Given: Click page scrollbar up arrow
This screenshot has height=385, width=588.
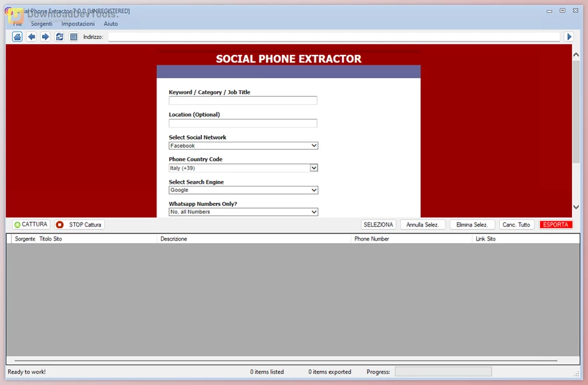Looking at the screenshot, I should click(576, 55).
